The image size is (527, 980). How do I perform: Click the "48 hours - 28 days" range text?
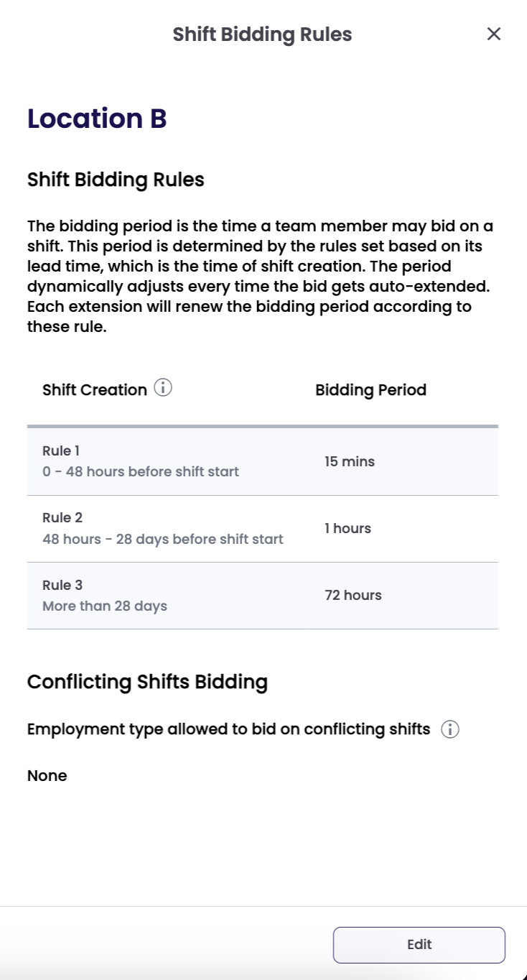coord(163,539)
